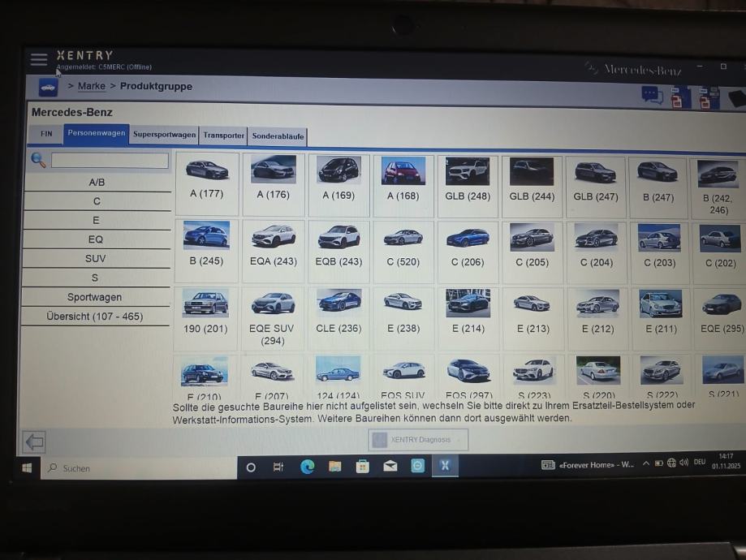Select the E (214) model
Viewport: 746px width, 560px height.
(468, 319)
